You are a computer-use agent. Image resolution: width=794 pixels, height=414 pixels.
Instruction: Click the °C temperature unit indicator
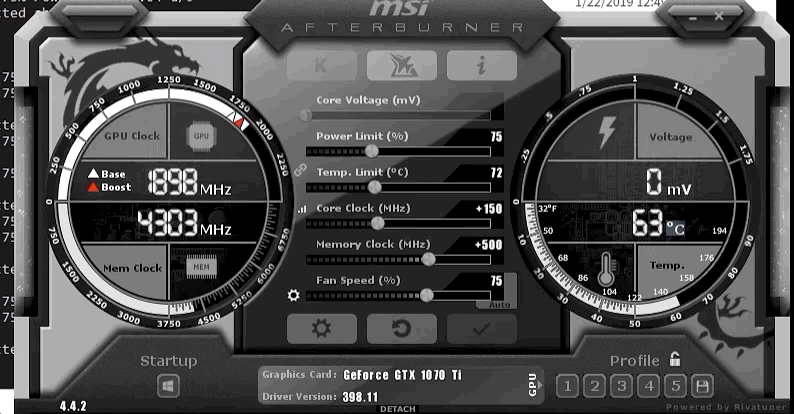[x=676, y=229]
